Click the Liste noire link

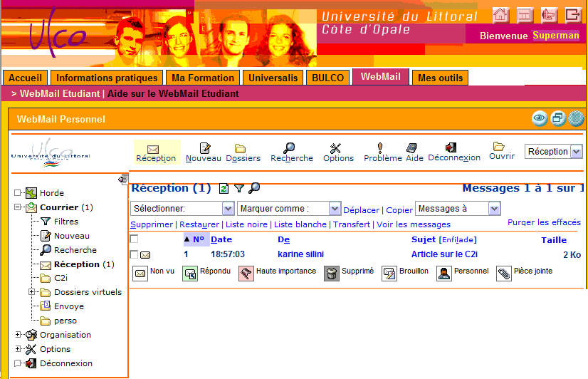click(246, 224)
